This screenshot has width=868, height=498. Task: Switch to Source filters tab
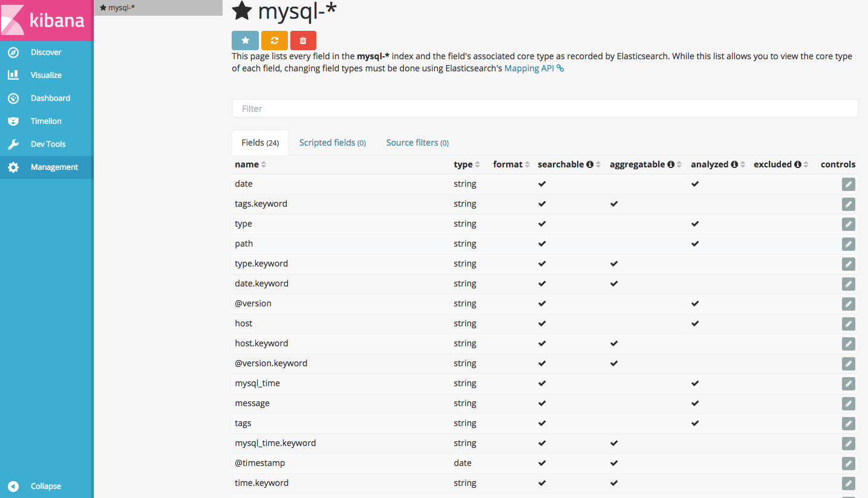(417, 143)
